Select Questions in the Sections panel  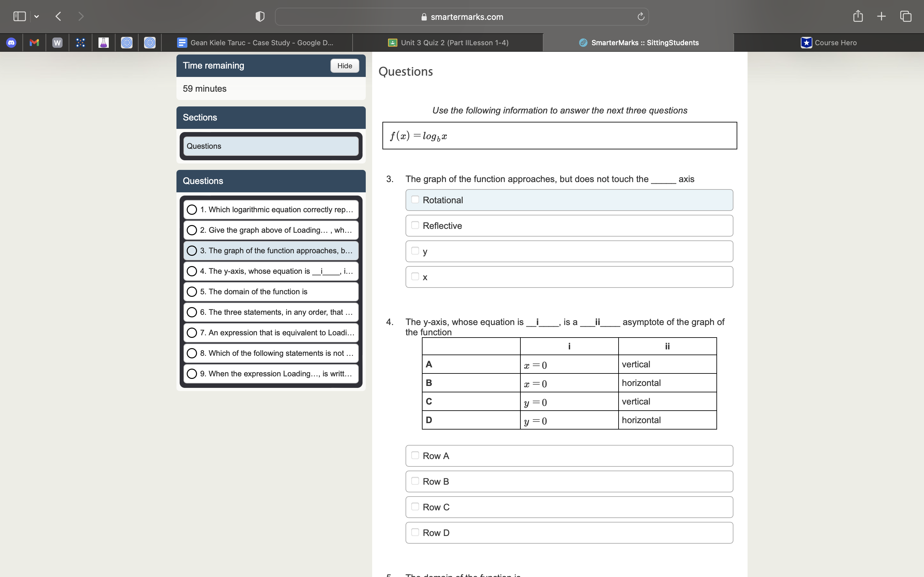click(x=270, y=146)
